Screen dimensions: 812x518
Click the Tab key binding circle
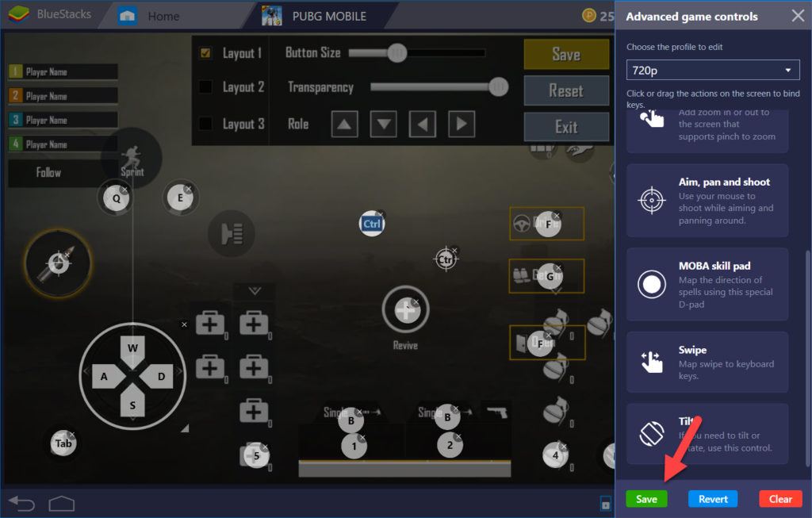[63, 444]
